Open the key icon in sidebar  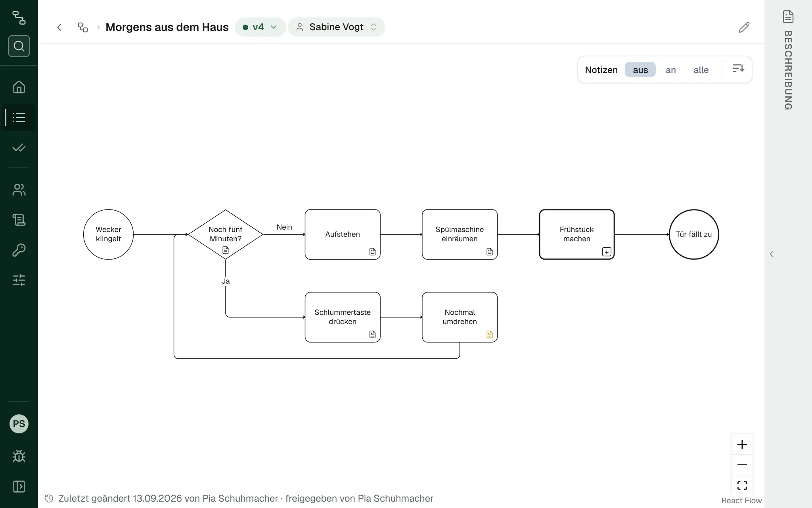19,250
